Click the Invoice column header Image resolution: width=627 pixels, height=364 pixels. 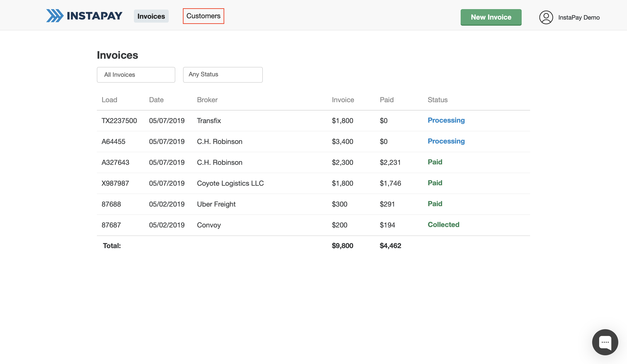click(343, 100)
